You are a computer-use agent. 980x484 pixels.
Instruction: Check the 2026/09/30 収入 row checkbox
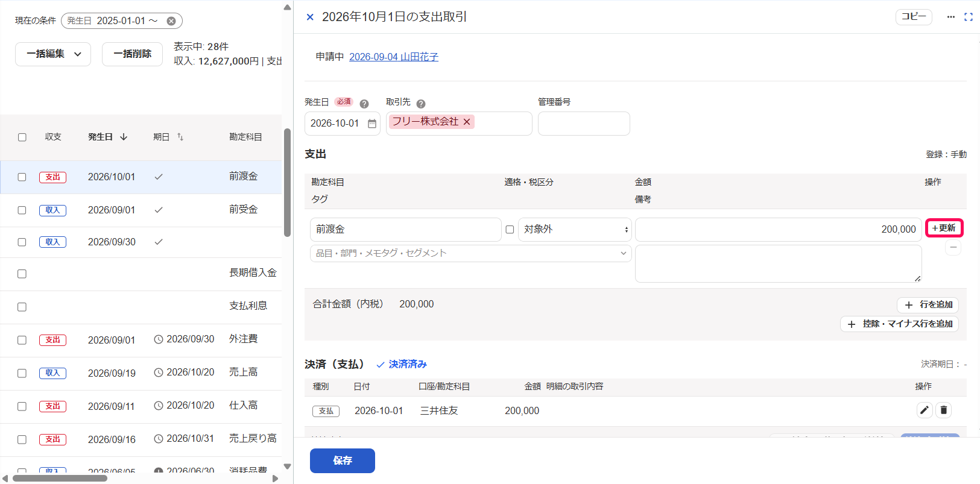(22, 242)
